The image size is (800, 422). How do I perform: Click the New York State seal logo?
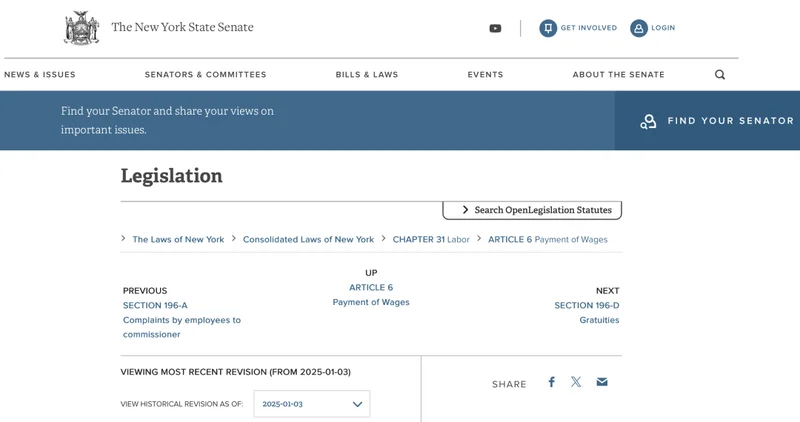[81, 28]
